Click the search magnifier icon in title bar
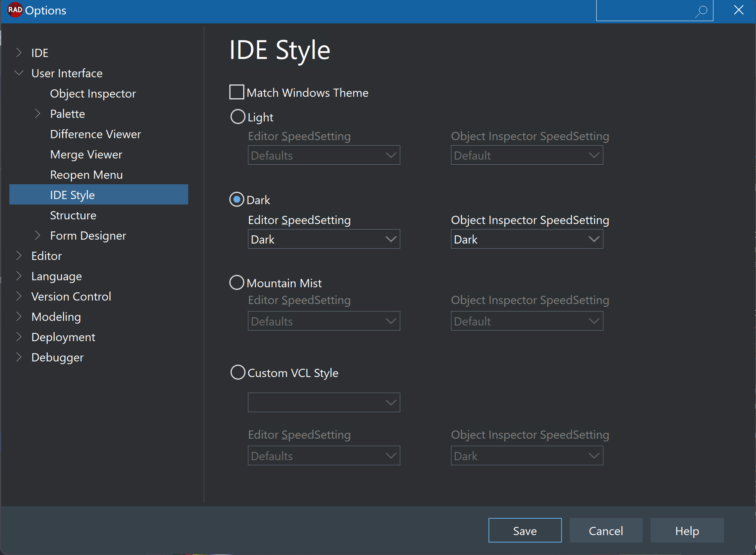 701,11
